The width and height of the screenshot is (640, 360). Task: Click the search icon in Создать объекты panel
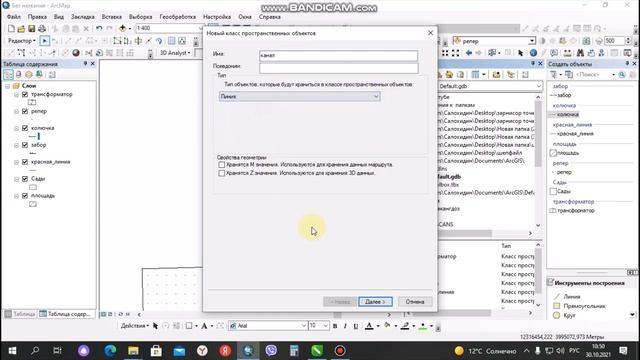[622, 75]
